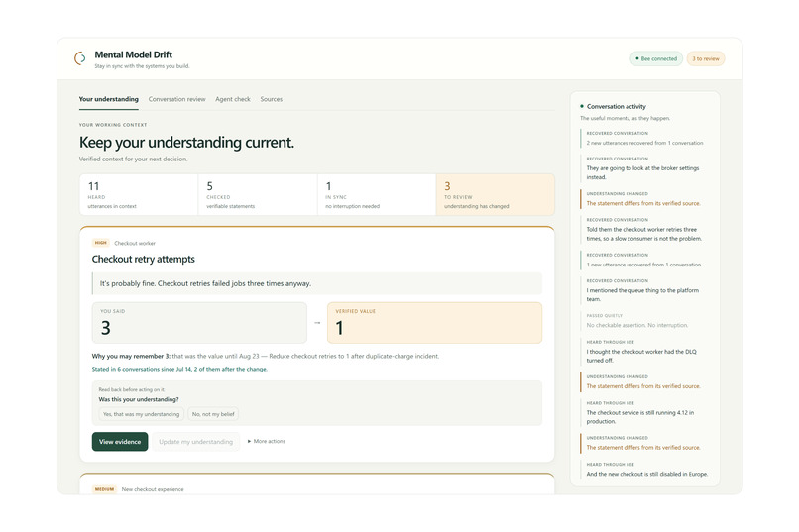Click the Checkout retry attempts heading
The width and height of the screenshot is (799, 532).
143,260
